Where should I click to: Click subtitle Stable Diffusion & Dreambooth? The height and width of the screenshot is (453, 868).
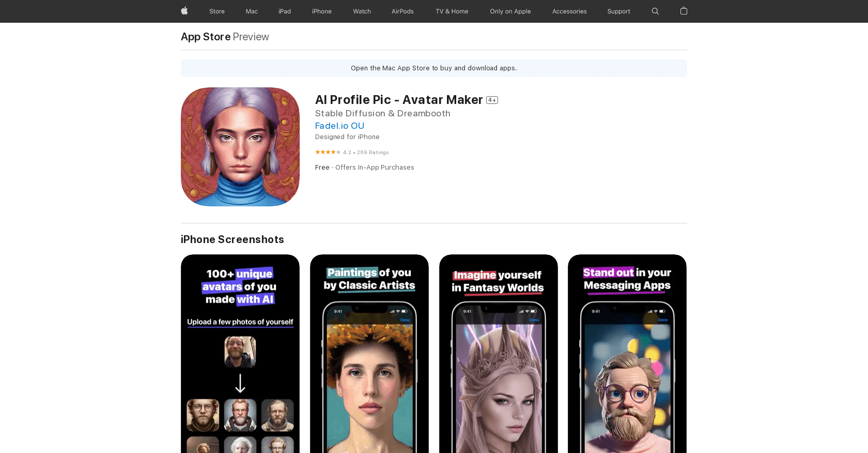[383, 113]
